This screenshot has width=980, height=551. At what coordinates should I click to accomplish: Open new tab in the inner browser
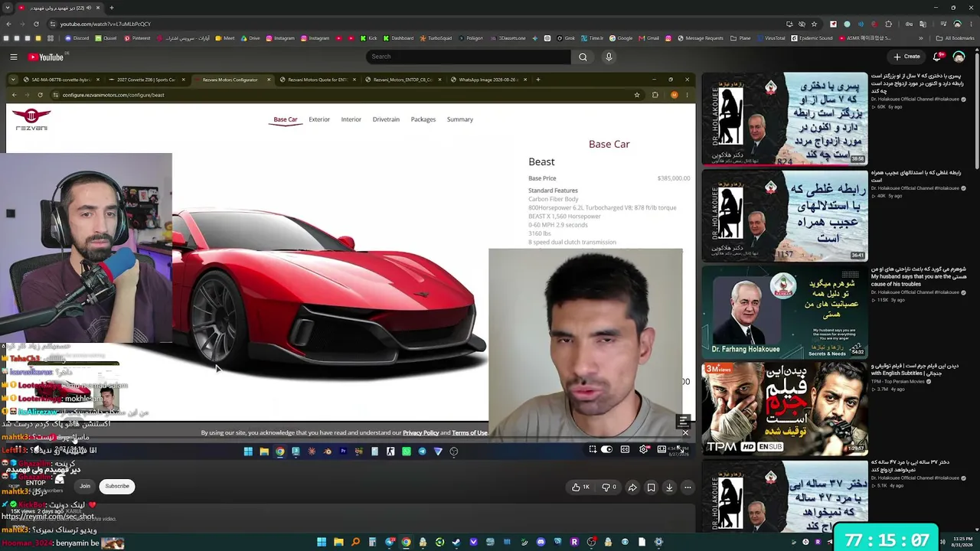[537, 80]
